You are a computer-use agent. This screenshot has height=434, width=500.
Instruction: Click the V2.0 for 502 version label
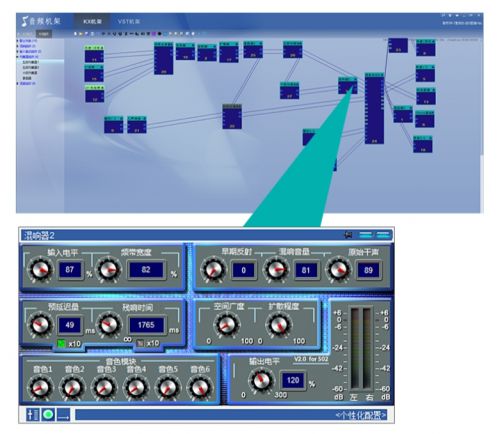pos(311,359)
